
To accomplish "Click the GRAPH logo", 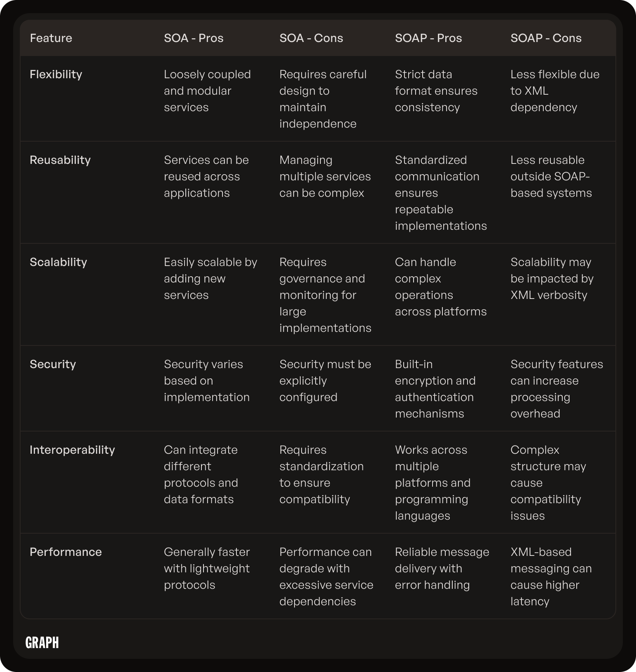I will [x=42, y=642].
